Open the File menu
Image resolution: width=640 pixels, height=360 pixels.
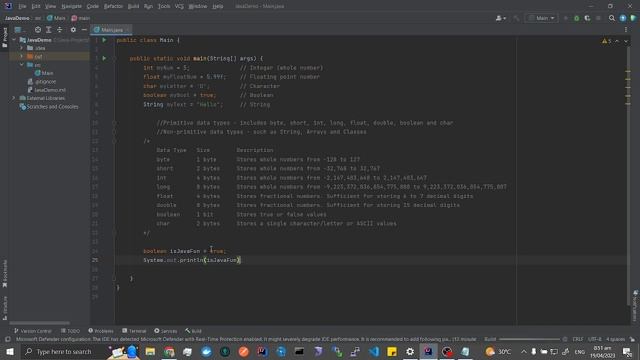pos(22,6)
